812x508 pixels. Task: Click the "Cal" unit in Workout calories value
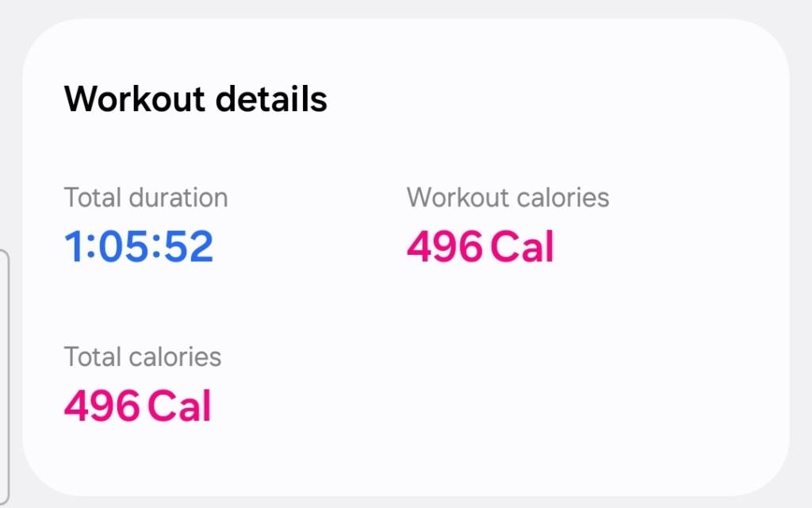[x=521, y=247]
